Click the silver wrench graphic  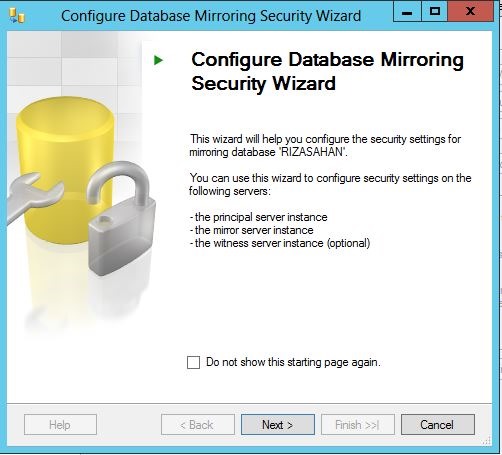pos(33,196)
